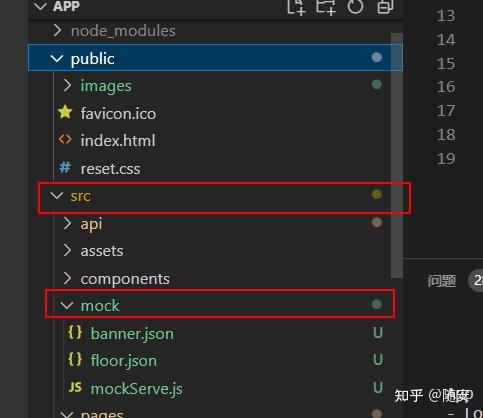Open the floor.json file
Viewport: 483px width, 418px height.
click(x=124, y=361)
